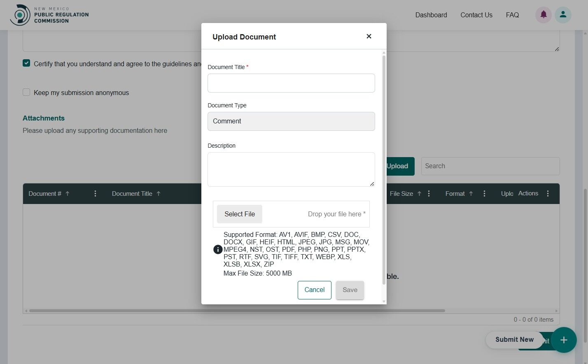Close the Upload Document dialog
Screen dimensions: 588x364
(x=369, y=36)
